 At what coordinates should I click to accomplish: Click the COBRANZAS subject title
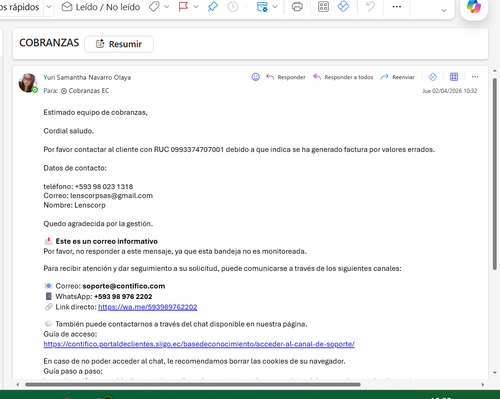(49, 43)
